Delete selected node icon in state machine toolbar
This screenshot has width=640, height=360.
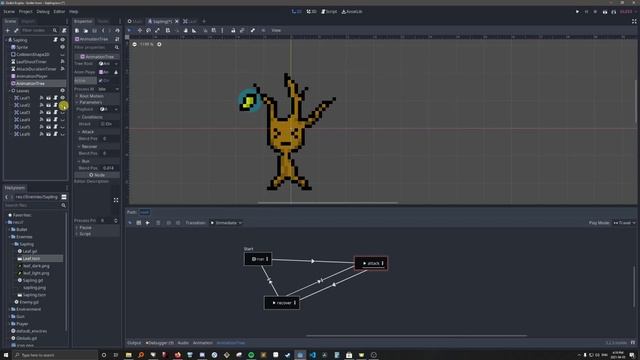tap(158, 223)
